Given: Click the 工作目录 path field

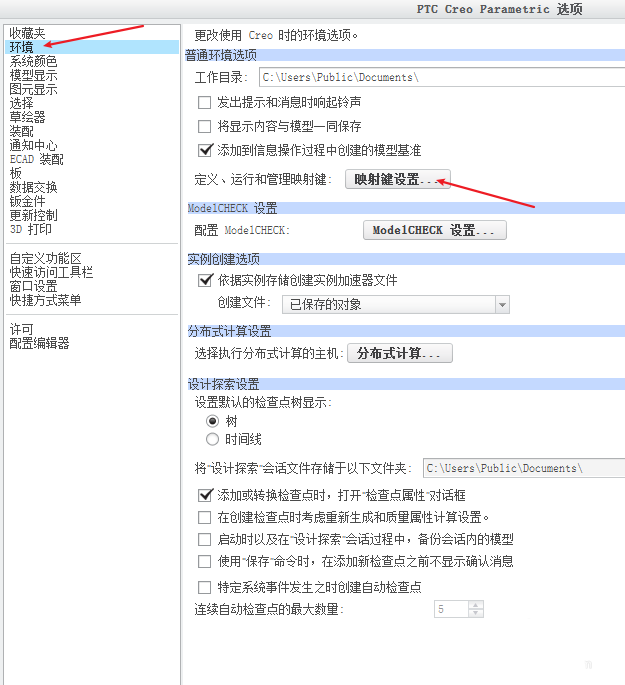Looking at the screenshot, I should pyautogui.click(x=442, y=77).
